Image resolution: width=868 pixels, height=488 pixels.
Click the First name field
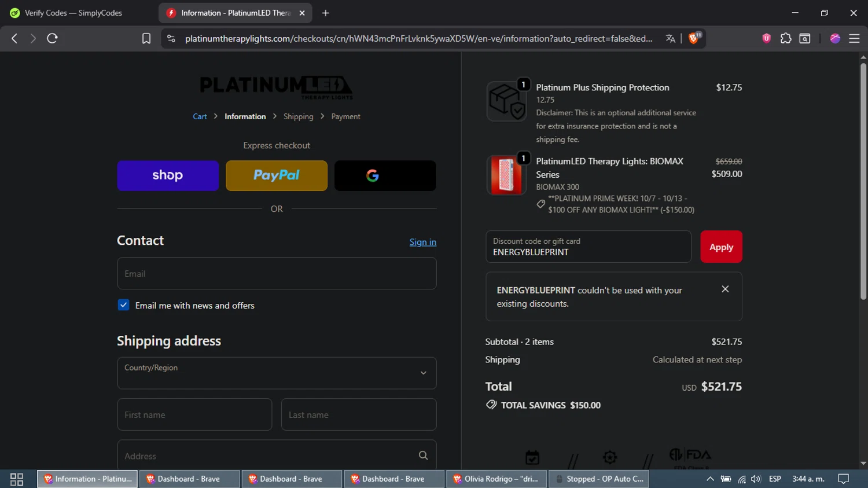pyautogui.click(x=194, y=414)
